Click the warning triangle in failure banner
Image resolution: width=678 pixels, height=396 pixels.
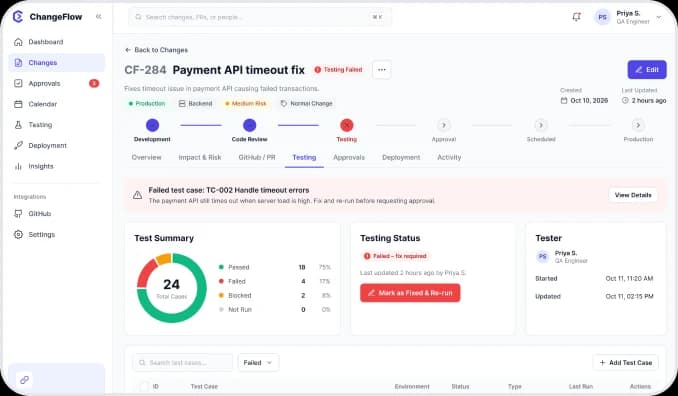point(138,195)
